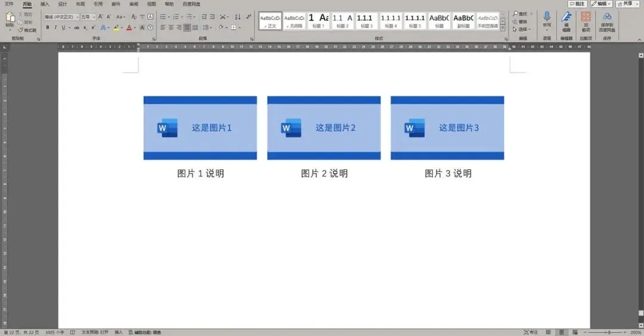Image resolution: width=644 pixels, height=336 pixels.
Task: Open the font size combo box (五号)
Action: [x=88, y=17]
